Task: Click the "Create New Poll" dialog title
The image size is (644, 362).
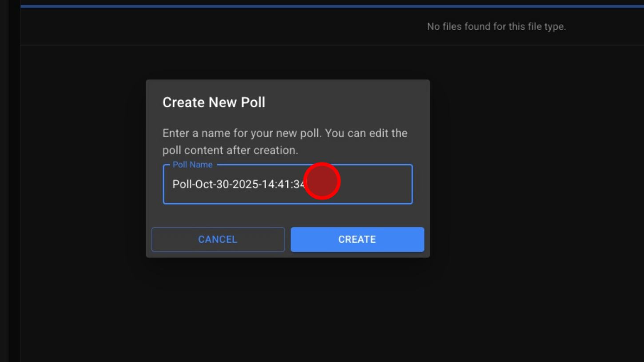Action: tap(214, 102)
